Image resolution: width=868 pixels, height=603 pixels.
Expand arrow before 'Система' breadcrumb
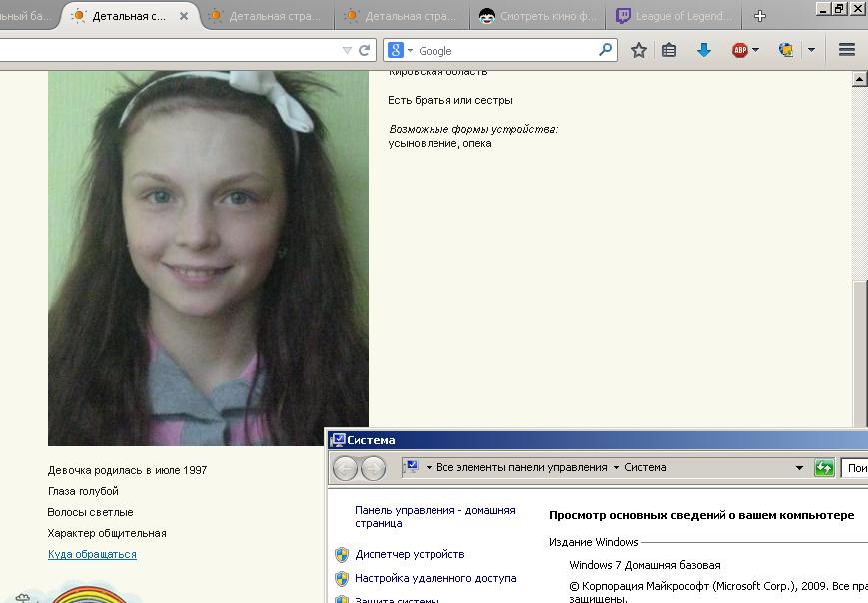[616, 468]
